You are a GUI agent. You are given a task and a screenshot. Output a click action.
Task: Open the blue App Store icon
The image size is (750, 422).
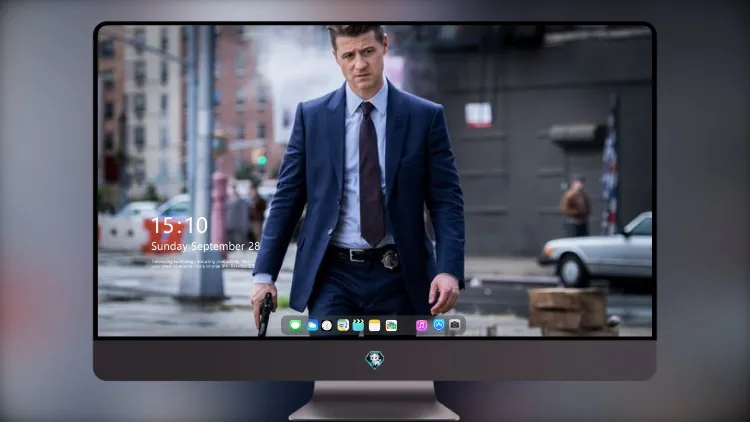[x=439, y=325]
